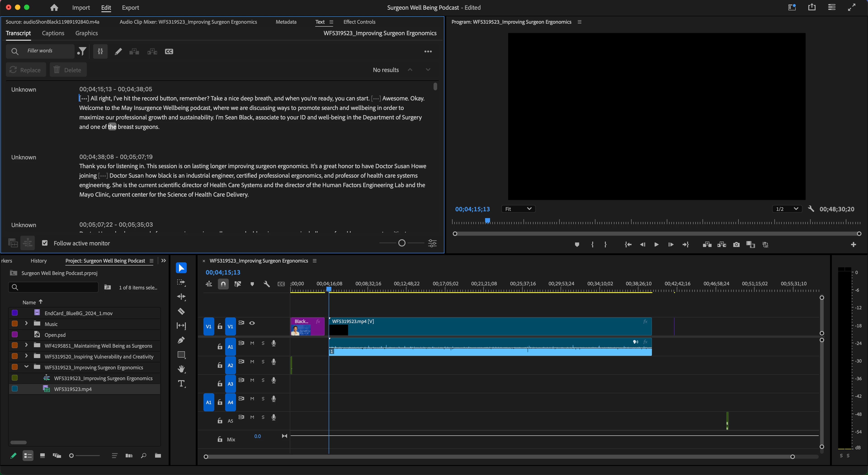Click the Program monitor play button
This screenshot has height=475, width=868.
tap(656, 245)
